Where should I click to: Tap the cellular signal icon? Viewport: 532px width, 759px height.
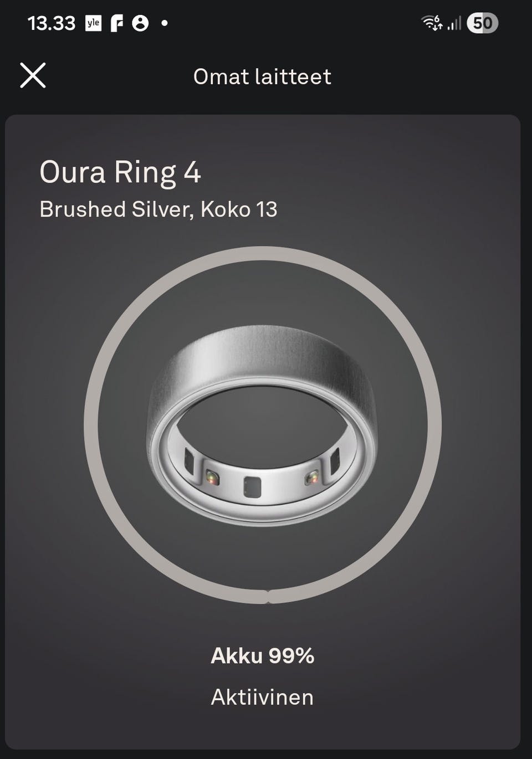coord(454,23)
